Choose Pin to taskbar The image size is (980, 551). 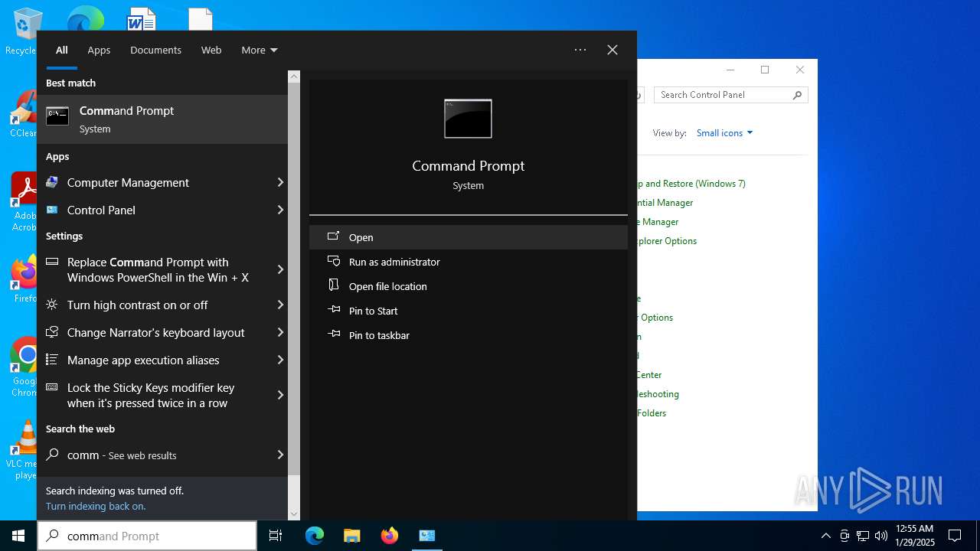469,335
